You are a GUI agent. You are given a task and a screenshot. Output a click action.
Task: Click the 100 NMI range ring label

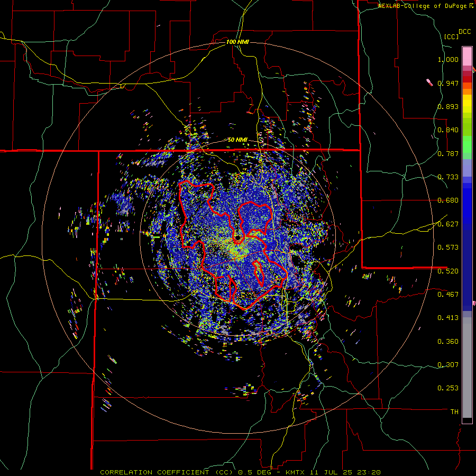pos(237,42)
